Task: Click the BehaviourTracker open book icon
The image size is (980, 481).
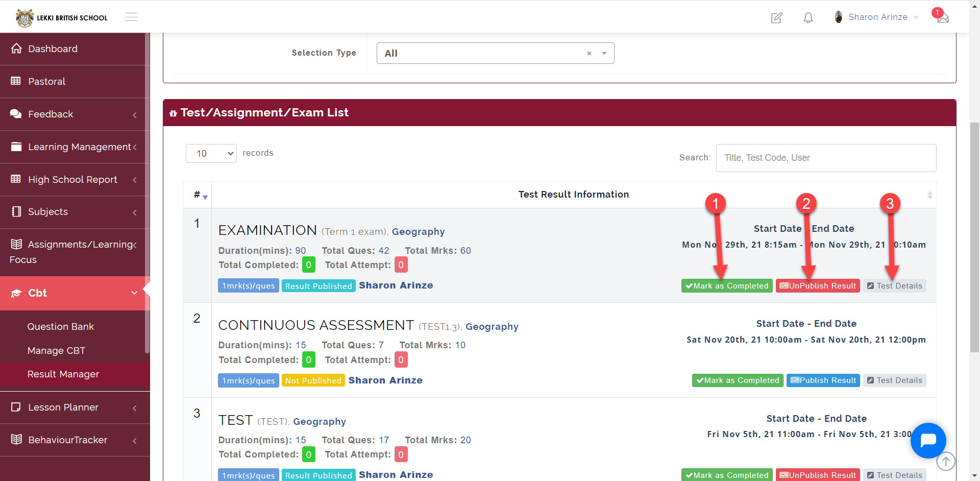Action: click(x=16, y=440)
